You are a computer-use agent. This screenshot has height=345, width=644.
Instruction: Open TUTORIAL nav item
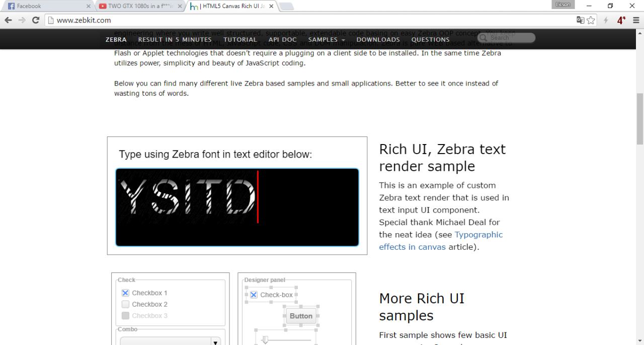(x=240, y=39)
